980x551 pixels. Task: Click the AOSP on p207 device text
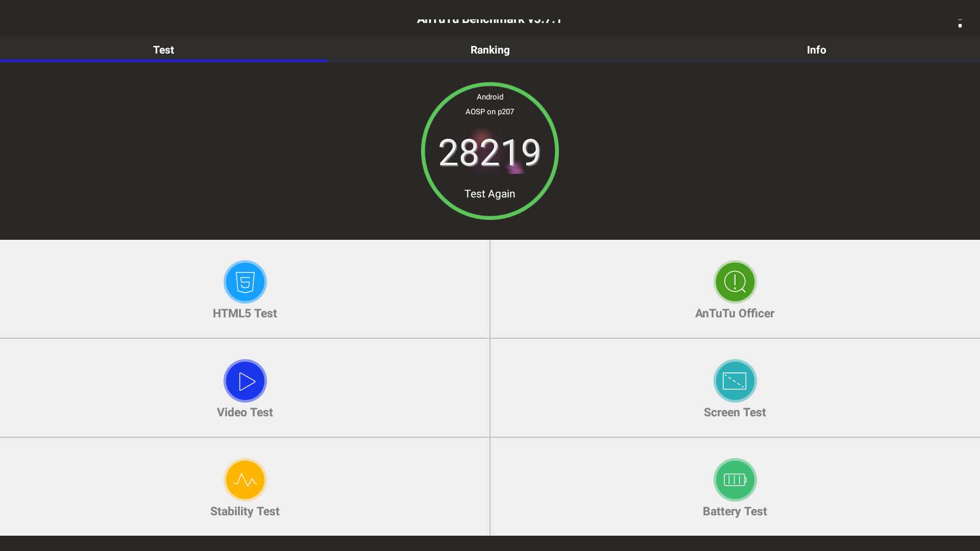(490, 112)
